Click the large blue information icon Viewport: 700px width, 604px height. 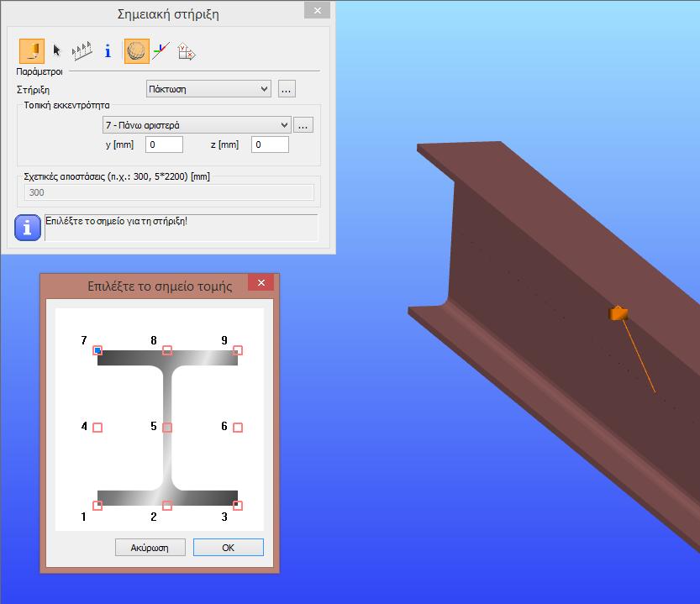28,228
